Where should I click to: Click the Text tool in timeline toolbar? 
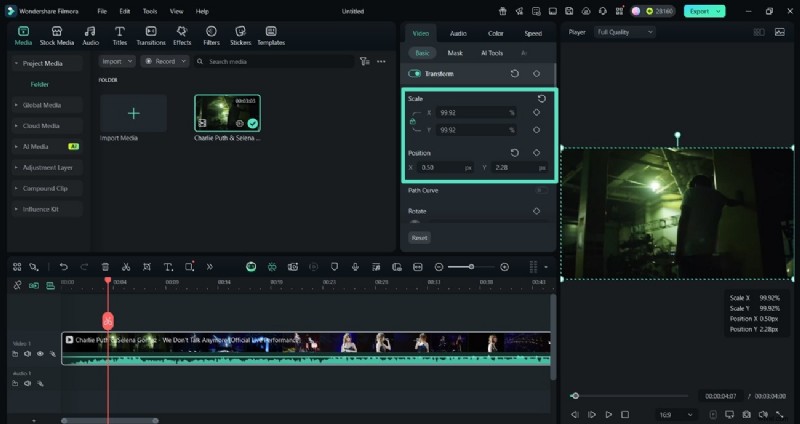click(x=168, y=267)
